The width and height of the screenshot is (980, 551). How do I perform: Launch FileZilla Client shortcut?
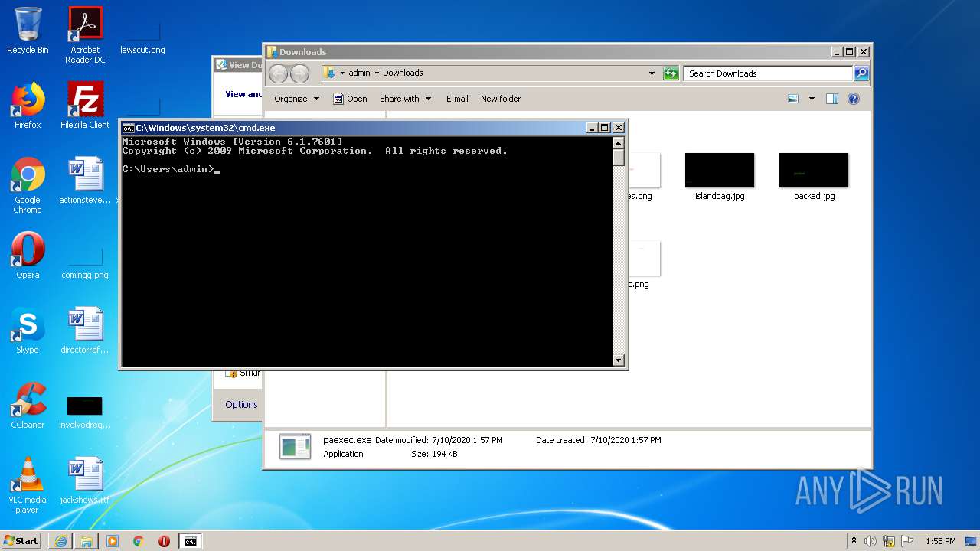point(85,106)
